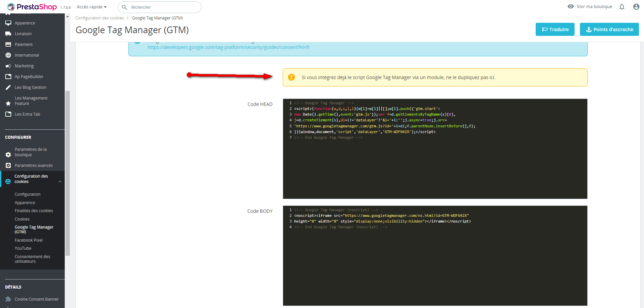This screenshot has height=308, width=644.
Task: Click the Traduire button
Action: pos(555,29)
